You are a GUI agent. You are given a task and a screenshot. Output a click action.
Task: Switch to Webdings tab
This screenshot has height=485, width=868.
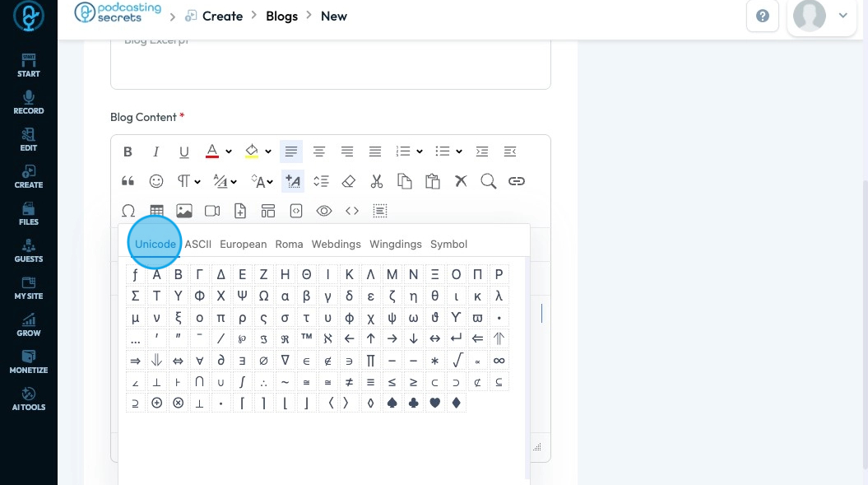[336, 244]
